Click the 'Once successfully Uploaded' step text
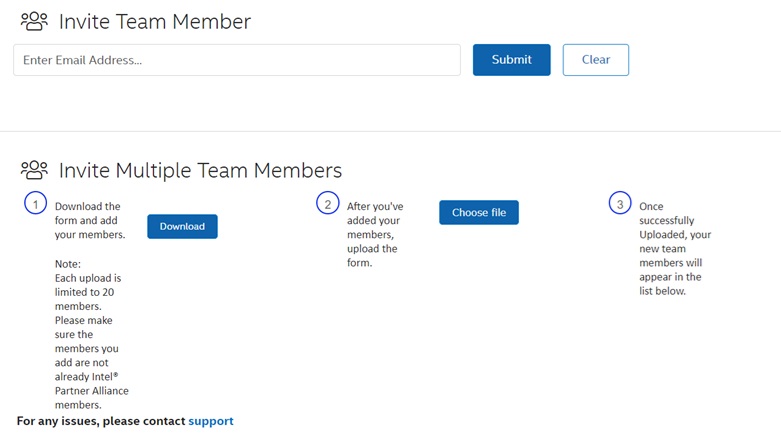 click(x=675, y=248)
